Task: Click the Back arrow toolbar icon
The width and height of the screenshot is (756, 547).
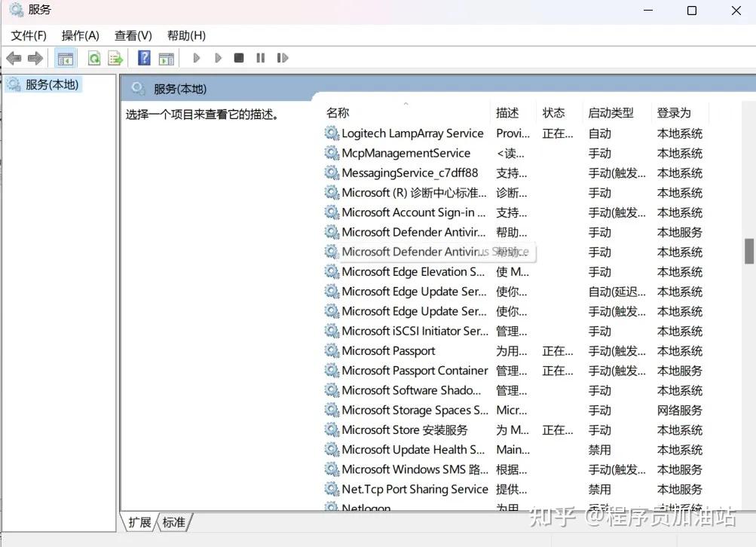Action: point(14,58)
